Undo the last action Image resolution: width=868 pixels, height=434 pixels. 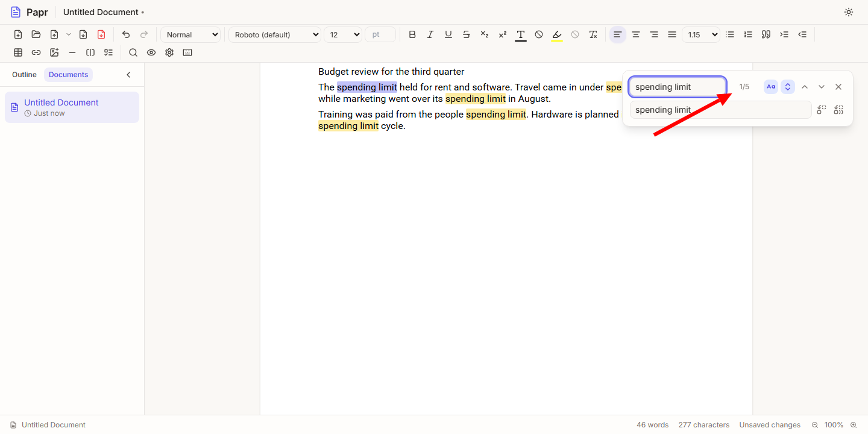[x=126, y=34]
